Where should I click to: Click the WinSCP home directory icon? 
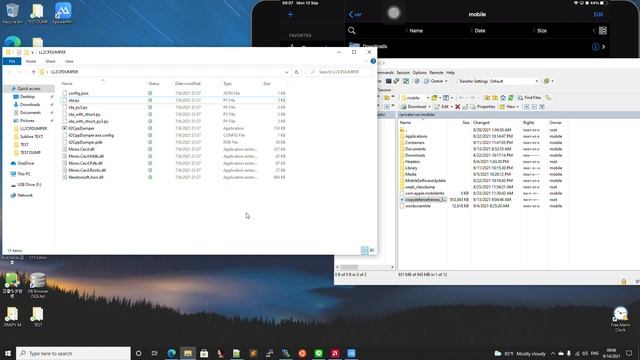[503, 98]
